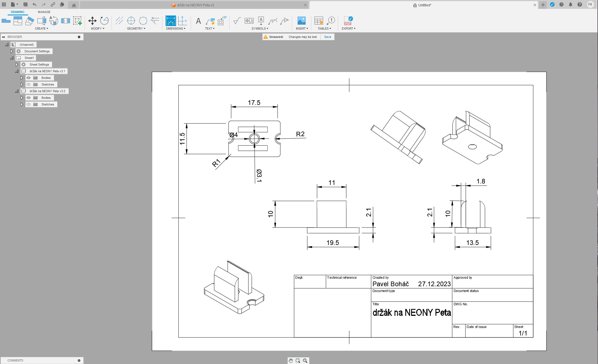Show Sketches of držák v3:1
This screenshot has height=364, width=598.
coord(29,84)
